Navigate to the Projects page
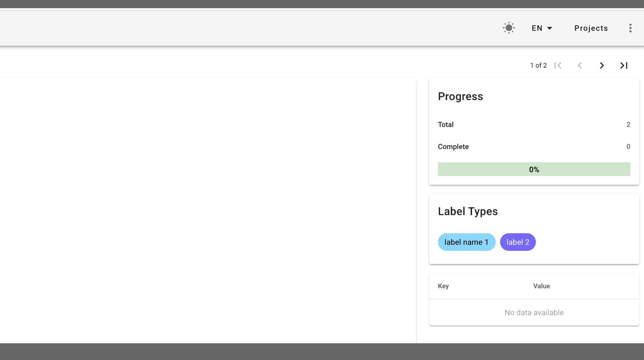644x360 pixels. (591, 28)
